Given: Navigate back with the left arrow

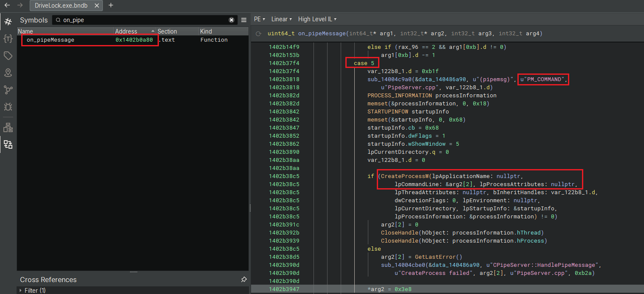Looking at the screenshot, I should [7, 6].
